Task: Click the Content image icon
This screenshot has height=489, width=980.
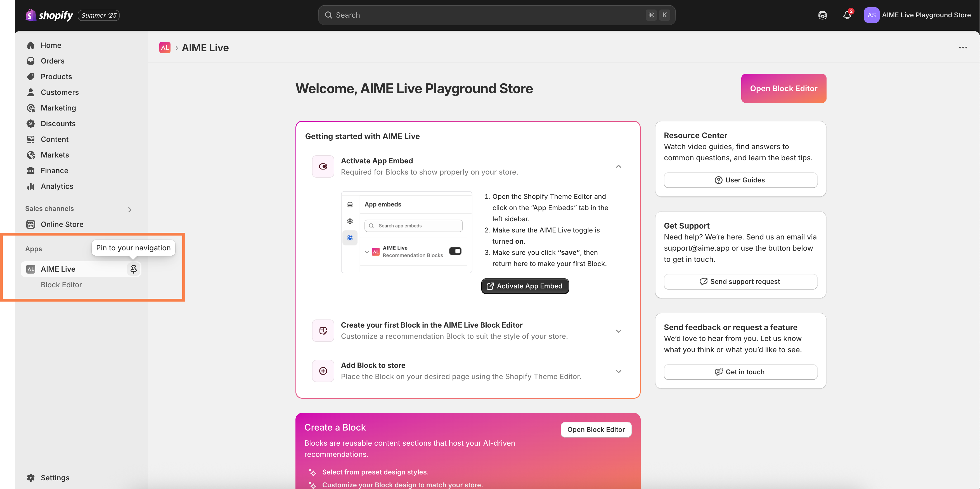Action: pos(31,139)
